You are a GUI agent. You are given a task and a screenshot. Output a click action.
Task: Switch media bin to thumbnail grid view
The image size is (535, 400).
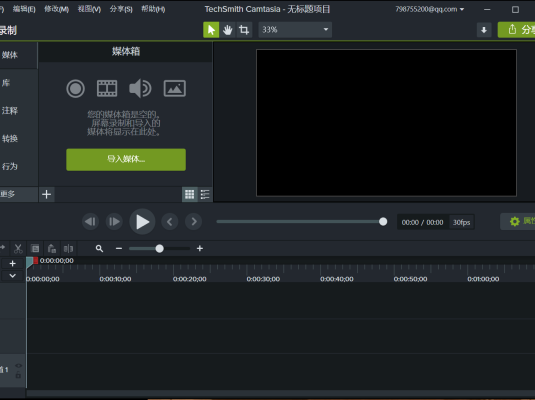(189, 194)
